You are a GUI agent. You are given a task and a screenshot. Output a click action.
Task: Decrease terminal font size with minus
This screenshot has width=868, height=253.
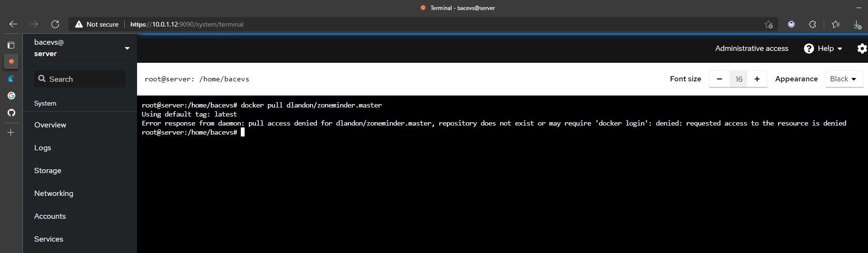coord(720,79)
